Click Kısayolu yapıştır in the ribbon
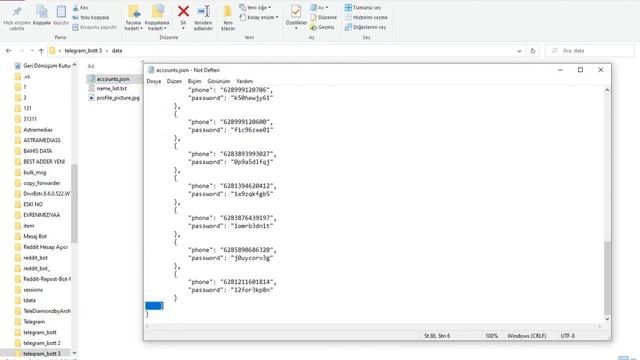 pos(95,27)
